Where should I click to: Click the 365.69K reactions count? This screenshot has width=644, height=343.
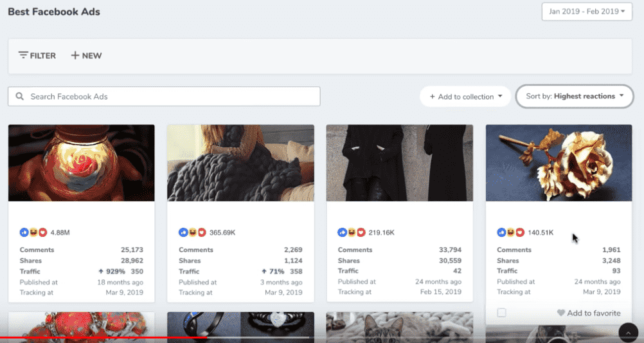[x=222, y=232]
